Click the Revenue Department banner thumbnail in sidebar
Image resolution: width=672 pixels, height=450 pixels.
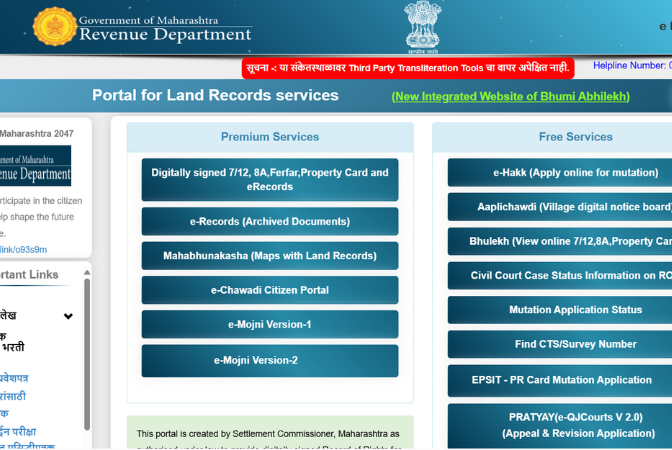point(36,165)
